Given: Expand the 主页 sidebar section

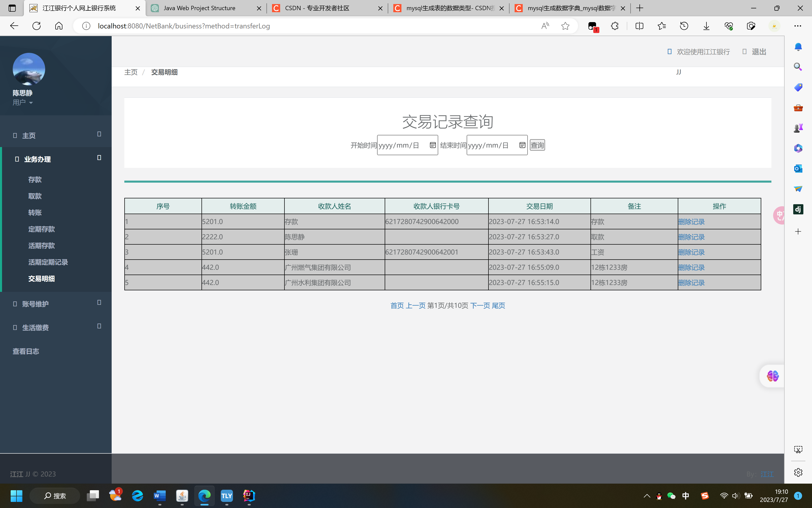Looking at the screenshot, I should click(x=56, y=135).
